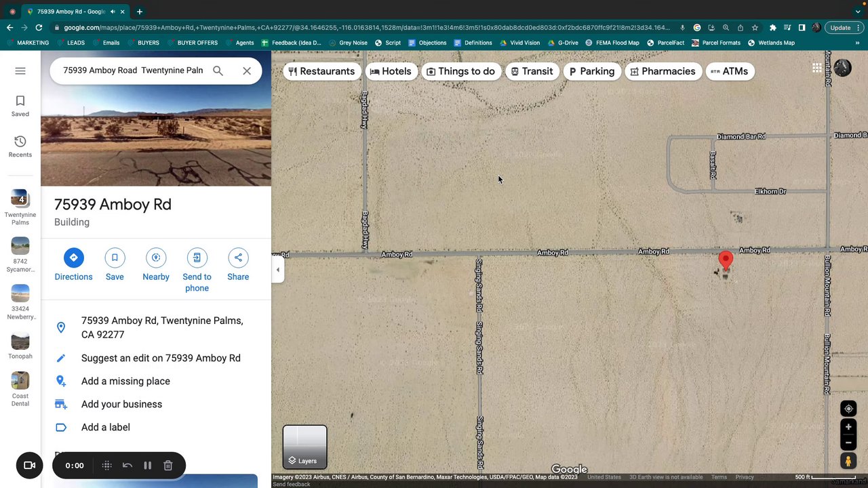Share this location
The height and width of the screenshot is (488, 868).
pos(238,265)
